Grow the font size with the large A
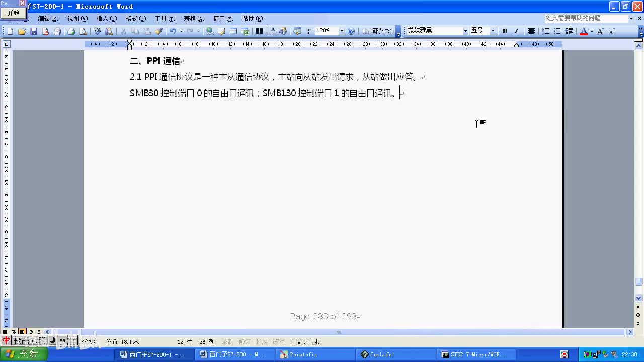The width and height of the screenshot is (644, 362). [x=601, y=31]
